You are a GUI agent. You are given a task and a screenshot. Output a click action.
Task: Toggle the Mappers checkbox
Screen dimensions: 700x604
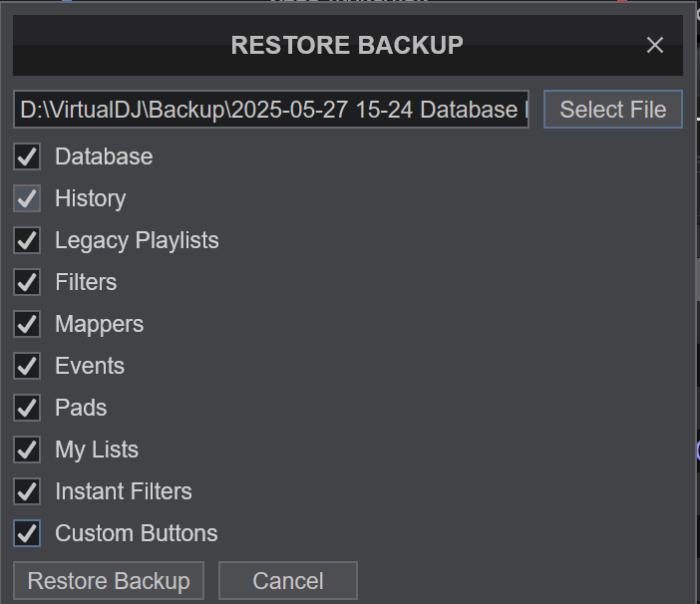click(27, 324)
